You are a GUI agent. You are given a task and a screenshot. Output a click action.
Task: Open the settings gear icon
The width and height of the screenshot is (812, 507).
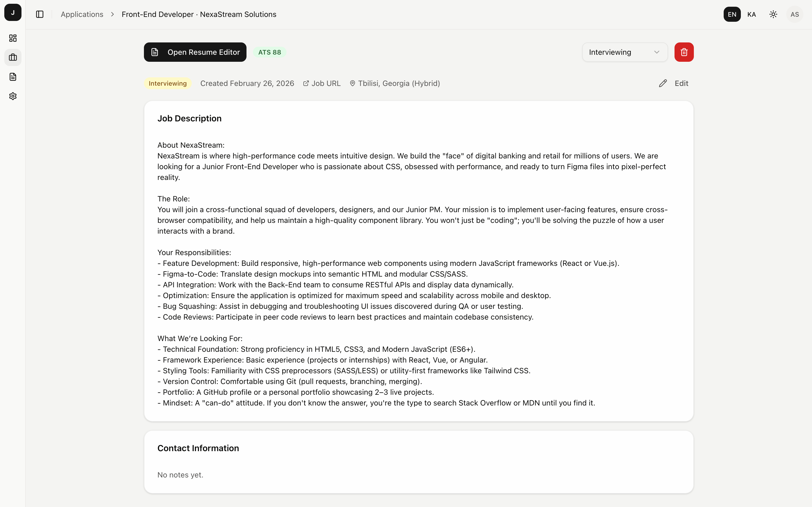13,96
